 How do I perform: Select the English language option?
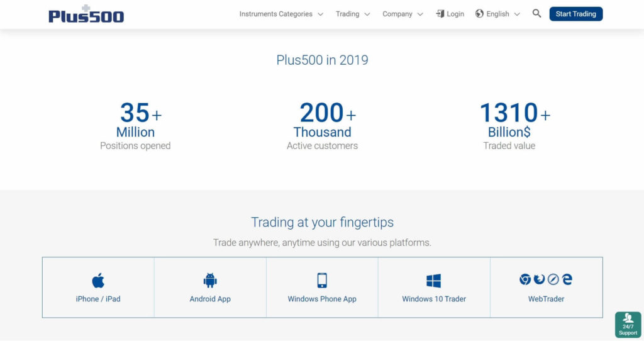click(498, 14)
